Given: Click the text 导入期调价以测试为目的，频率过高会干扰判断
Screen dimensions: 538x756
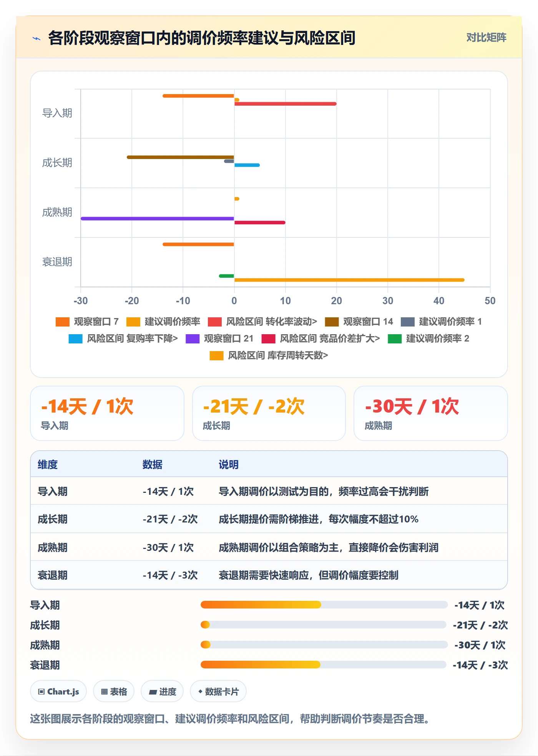Looking at the screenshot, I should point(324,492).
